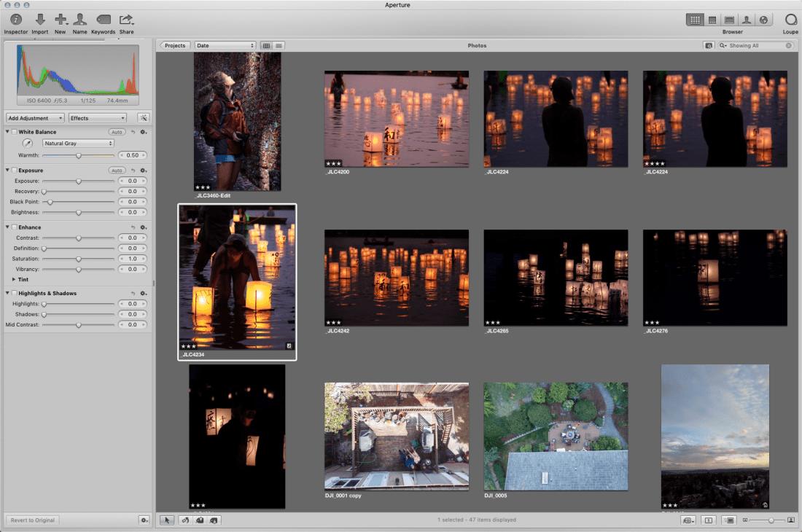Switch browser to list view
This screenshot has height=532, width=802.
(279, 45)
